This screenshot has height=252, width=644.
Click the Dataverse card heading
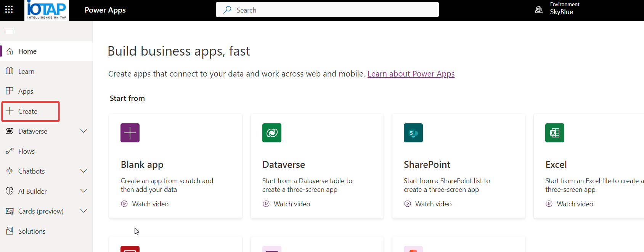point(284,164)
